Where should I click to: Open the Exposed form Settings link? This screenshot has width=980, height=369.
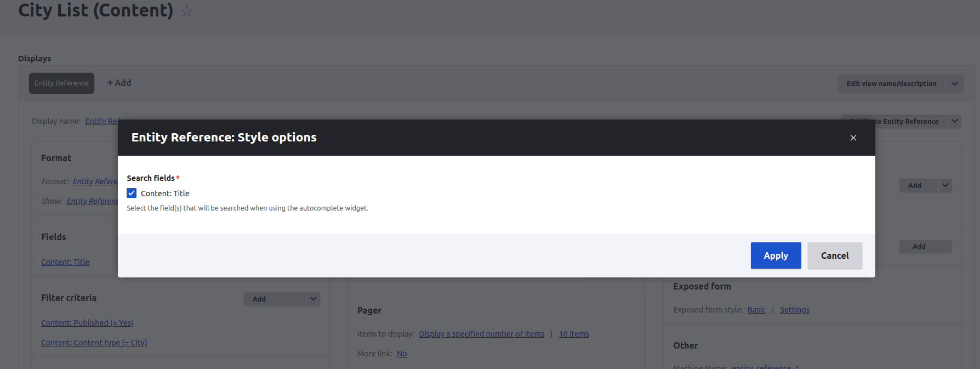794,310
